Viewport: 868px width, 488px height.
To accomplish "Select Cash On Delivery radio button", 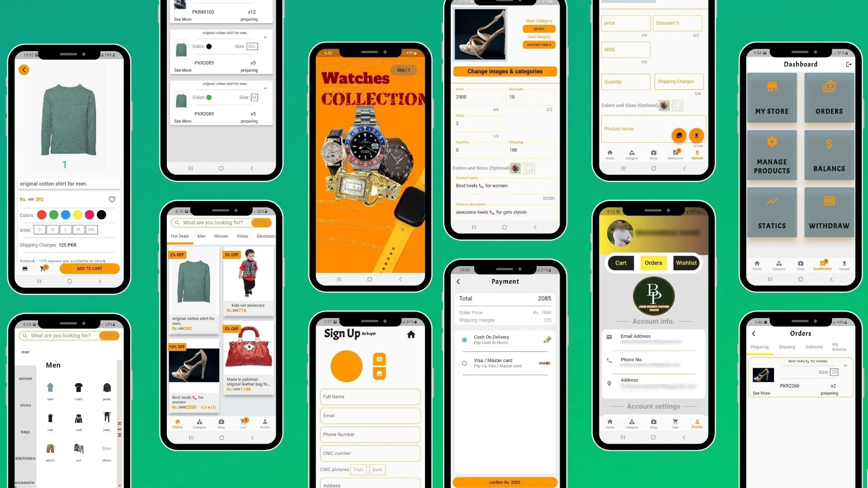I will pos(464,338).
